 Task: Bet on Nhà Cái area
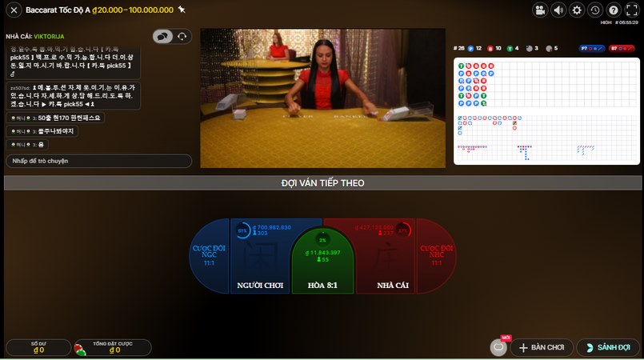coord(382,264)
